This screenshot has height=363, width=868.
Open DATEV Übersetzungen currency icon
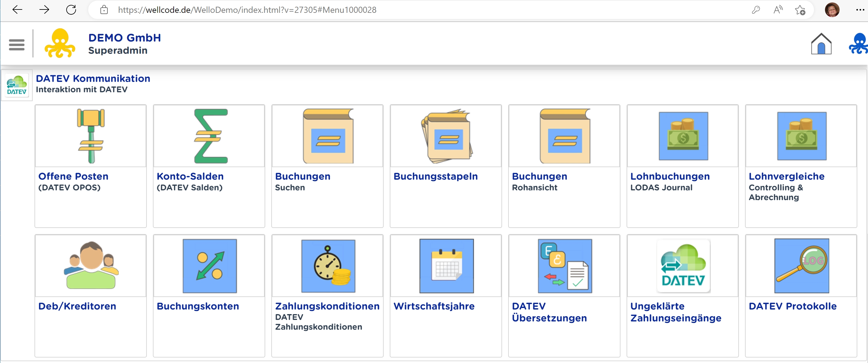[565, 266]
